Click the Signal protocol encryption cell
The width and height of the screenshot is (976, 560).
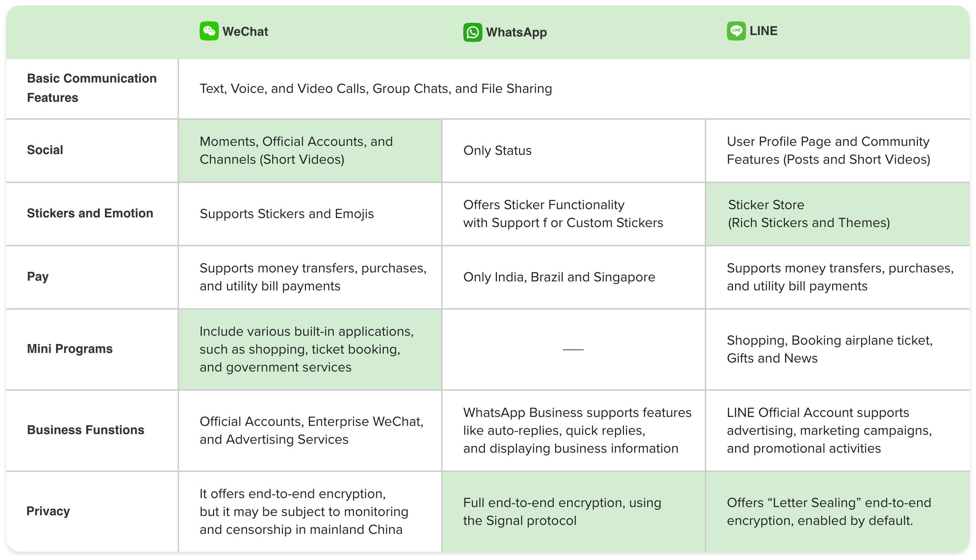click(x=562, y=511)
